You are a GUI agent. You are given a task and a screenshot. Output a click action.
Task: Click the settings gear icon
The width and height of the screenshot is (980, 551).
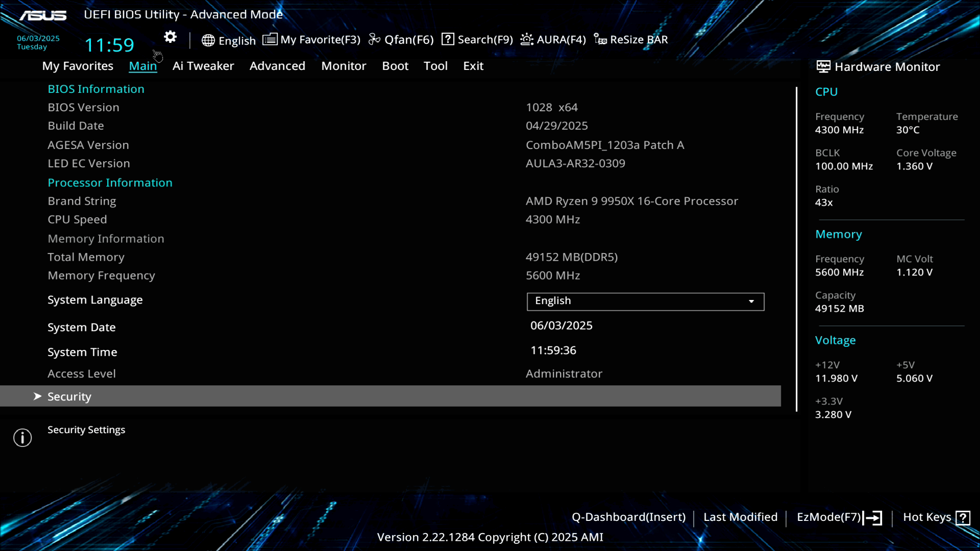click(170, 37)
